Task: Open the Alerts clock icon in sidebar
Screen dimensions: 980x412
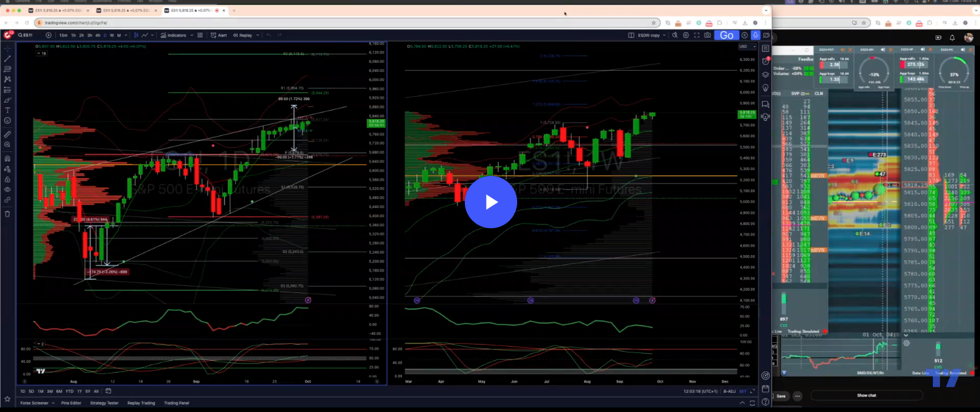Action: [x=765, y=61]
